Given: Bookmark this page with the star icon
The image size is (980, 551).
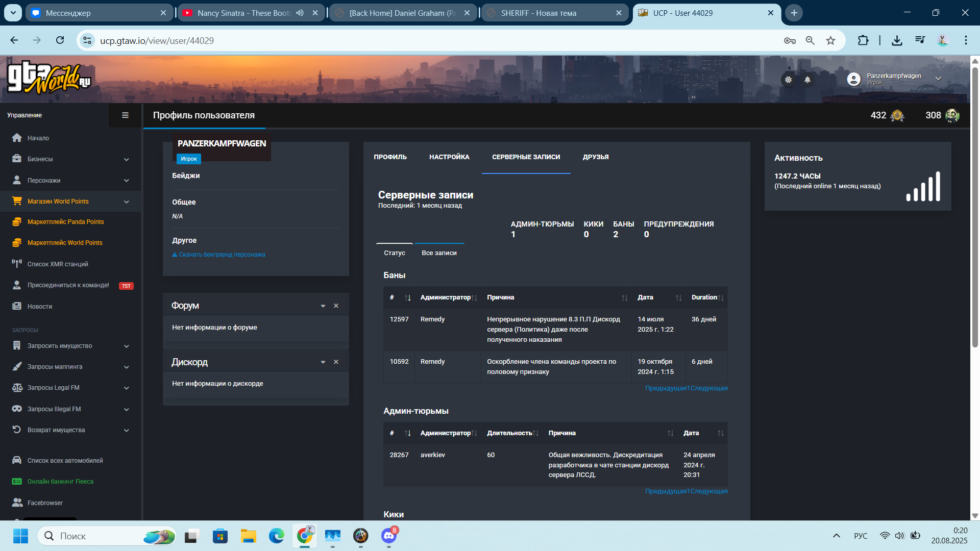Looking at the screenshot, I should click(831, 41).
